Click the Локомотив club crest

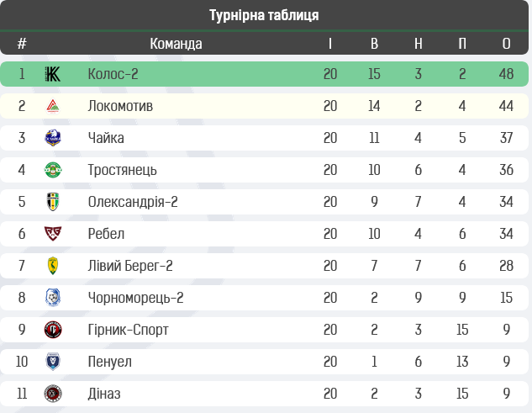click(53, 106)
